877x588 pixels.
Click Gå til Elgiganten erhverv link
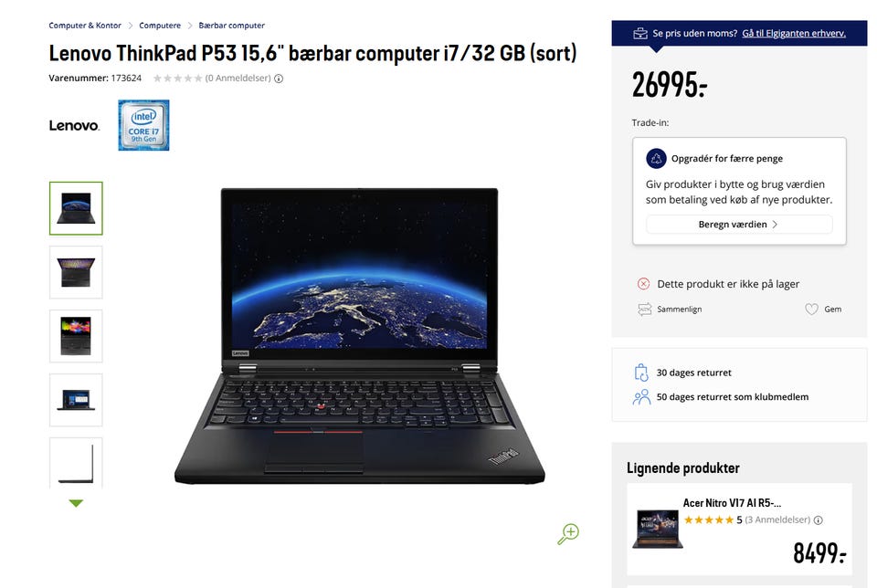[x=794, y=34]
